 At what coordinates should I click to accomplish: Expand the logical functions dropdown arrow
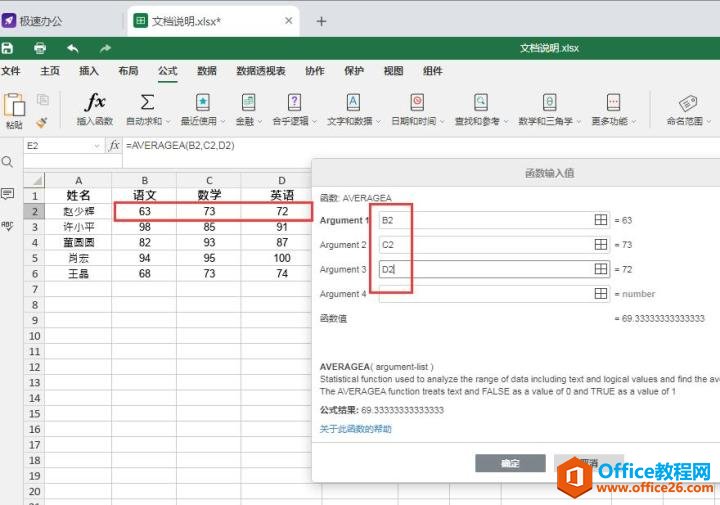[x=315, y=122]
